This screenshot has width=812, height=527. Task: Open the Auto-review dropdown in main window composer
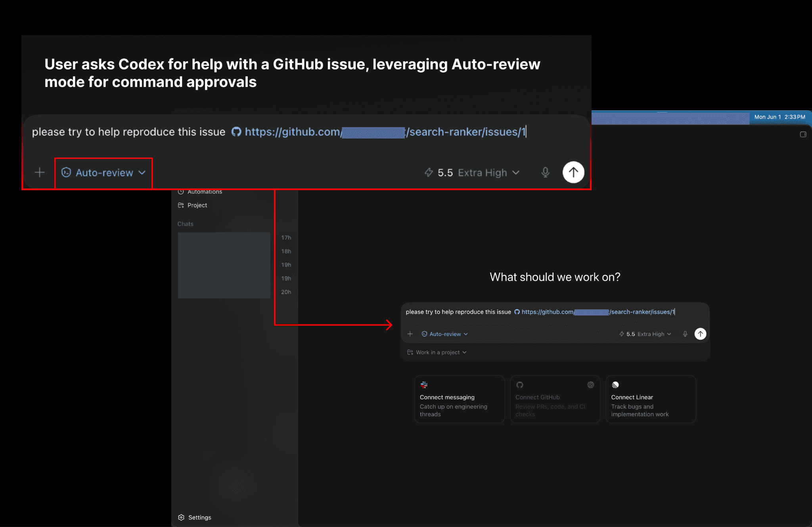[444, 334]
